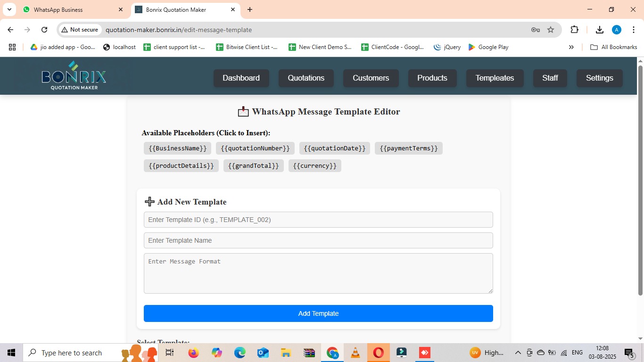Open Outlook from the taskbar
The width and height of the screenshot is (644, 362).
[263, 353]
